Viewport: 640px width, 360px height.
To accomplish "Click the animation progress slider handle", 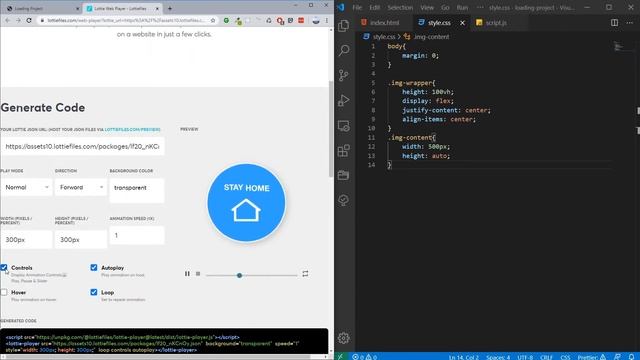I will tap(240, 276).
